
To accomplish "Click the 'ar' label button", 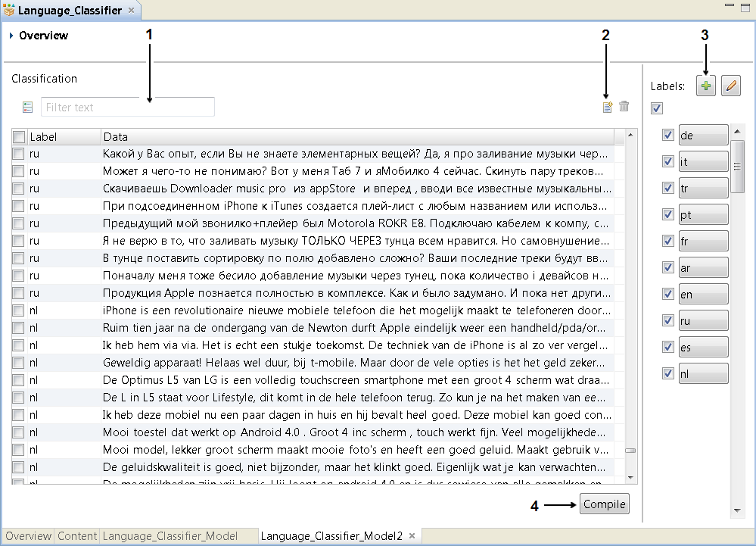I will pos(704,267).
